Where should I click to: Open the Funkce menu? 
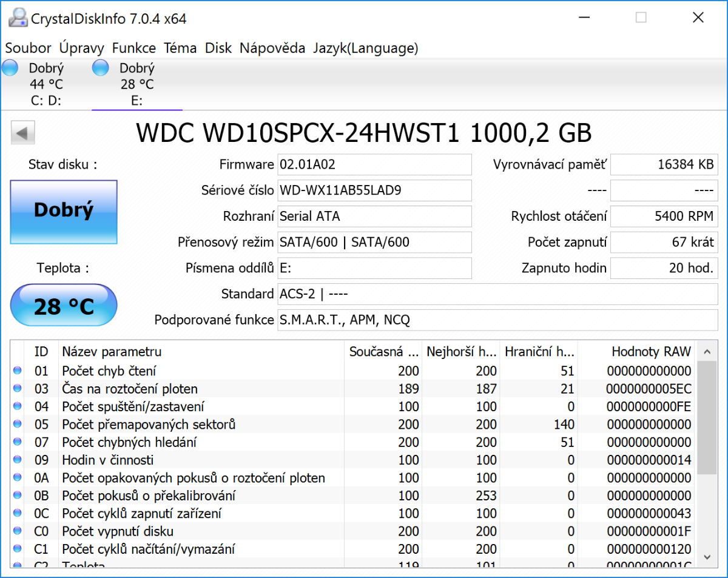(x=134, y=48)
